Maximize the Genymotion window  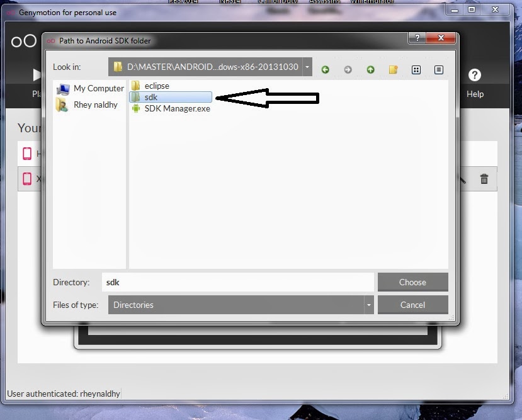472,9
